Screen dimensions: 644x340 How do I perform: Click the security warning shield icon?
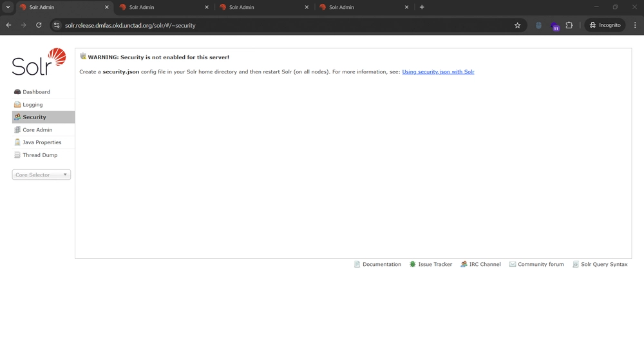(83, 56)
